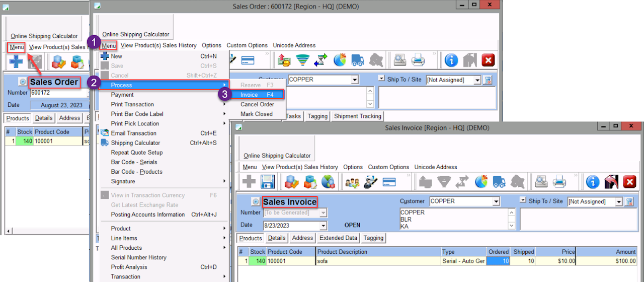The height and width of the screenshot is (282, 644).
Task: Open the Date dropdown showing 8/23/2023
Action: click(x=323, y=226)
